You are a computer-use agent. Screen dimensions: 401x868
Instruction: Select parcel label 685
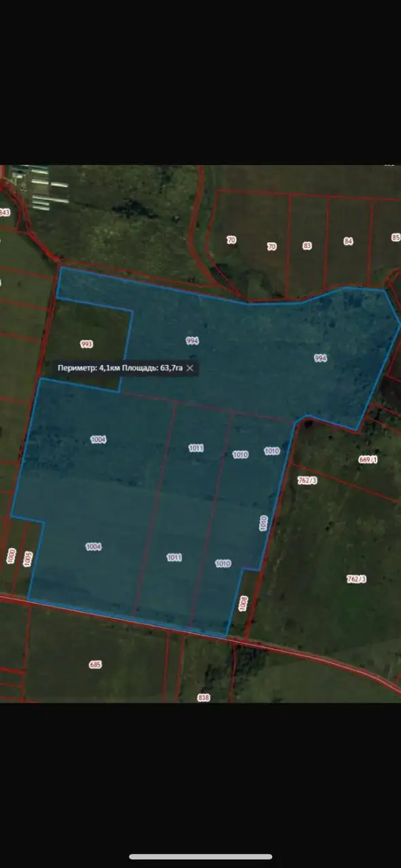pyautogui.click(x=95, y=665)
